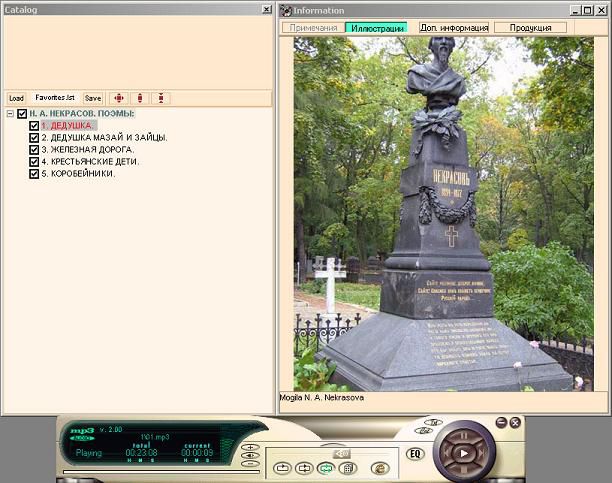Image resolution: width=612 pixels, height=483 pixels.
Task: Open the EQ equalizer in the player
Action: pyautogui.click(x=415, y=454)
